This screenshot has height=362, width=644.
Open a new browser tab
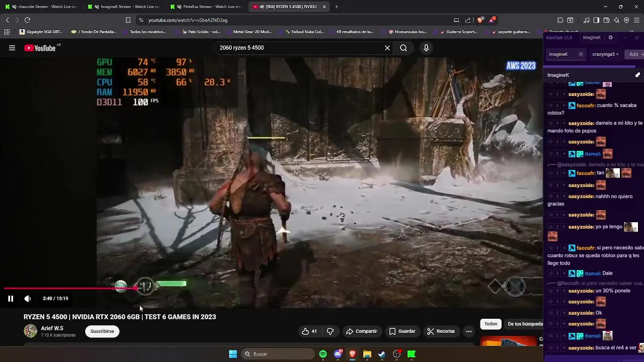point(337,7)
